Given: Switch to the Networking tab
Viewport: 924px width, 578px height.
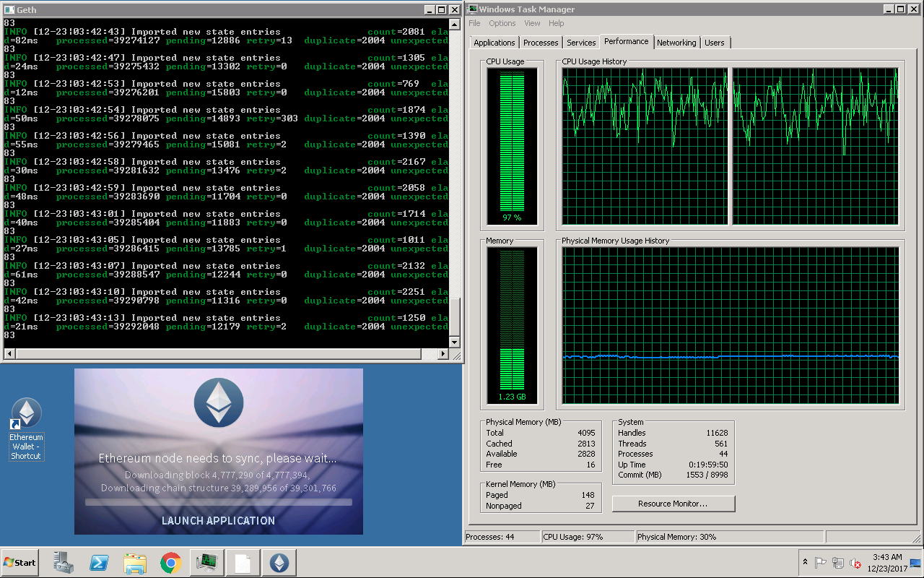Looking at the screenshot, I should [676, 43].
